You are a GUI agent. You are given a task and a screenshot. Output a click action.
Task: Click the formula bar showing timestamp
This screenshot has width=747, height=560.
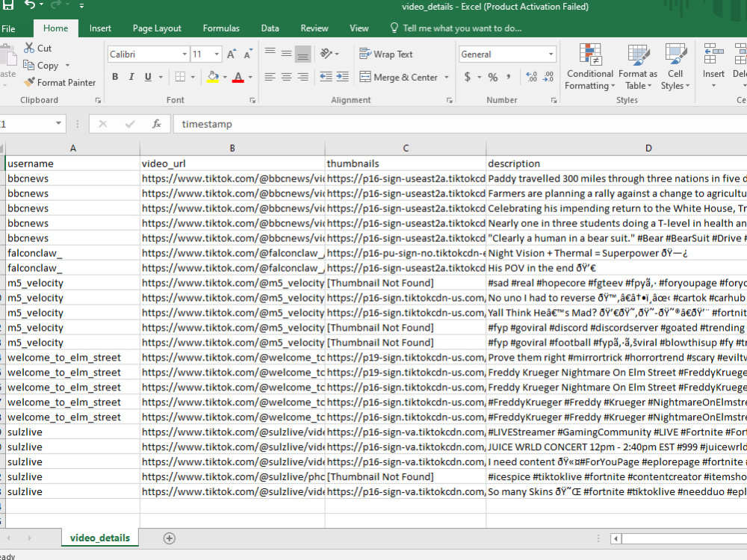click(x=459, y=124)
